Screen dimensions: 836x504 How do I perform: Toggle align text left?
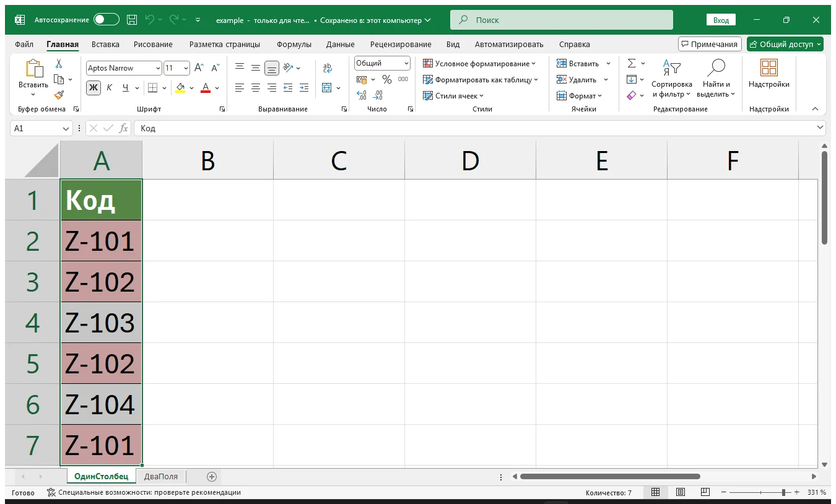[240, 88]
